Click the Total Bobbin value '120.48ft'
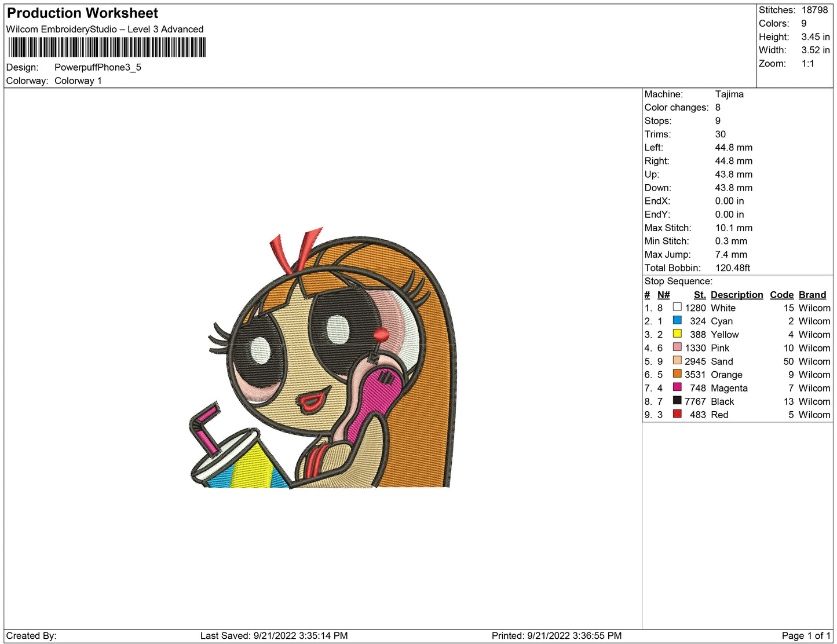837x644 pixels. 733,268
